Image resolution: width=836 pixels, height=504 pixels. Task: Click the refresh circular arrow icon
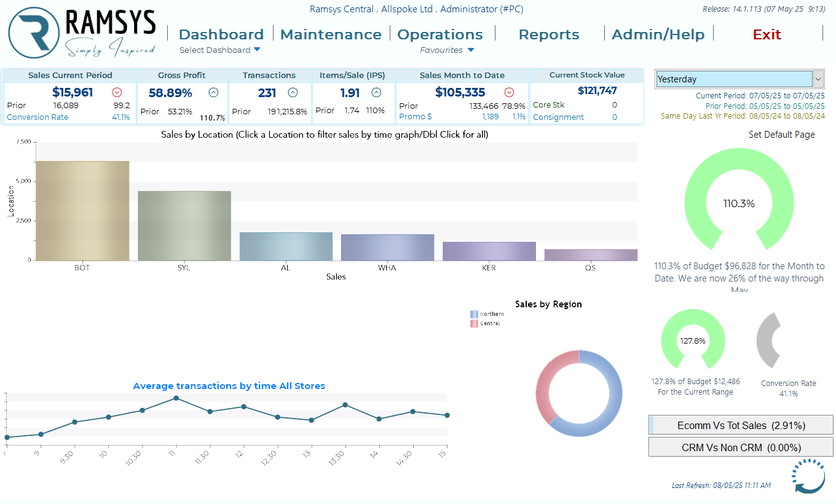pos(808,476)
